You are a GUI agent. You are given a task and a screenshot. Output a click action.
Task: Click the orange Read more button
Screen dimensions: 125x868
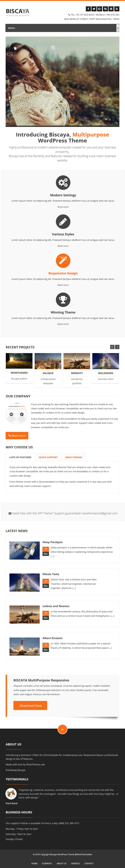pos(17,436)
